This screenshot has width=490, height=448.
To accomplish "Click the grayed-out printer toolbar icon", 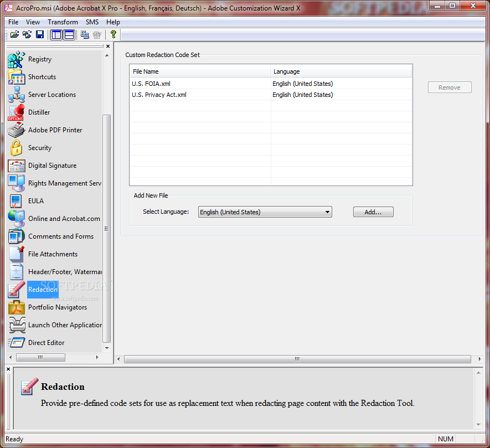I will 97,34.
